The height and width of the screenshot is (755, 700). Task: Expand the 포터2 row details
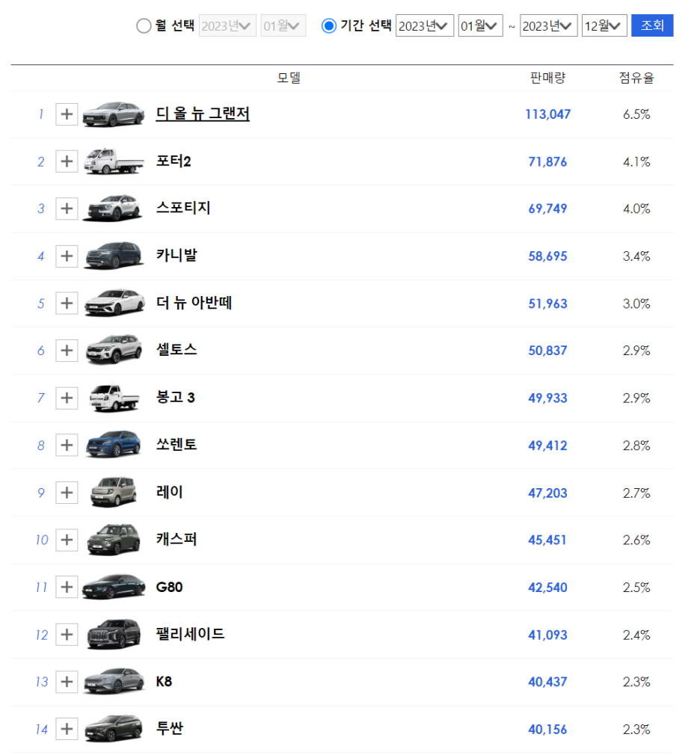(67, 161)
